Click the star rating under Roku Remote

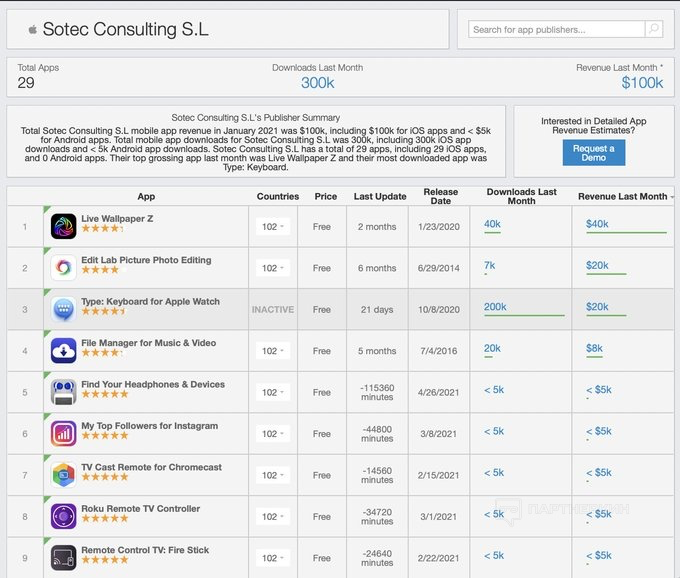(105, 518)
